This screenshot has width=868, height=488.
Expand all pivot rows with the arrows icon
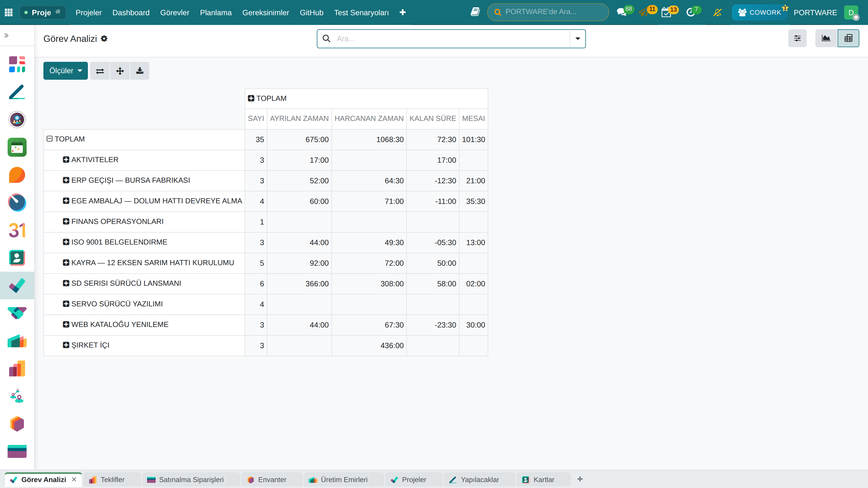coord(120,71)
